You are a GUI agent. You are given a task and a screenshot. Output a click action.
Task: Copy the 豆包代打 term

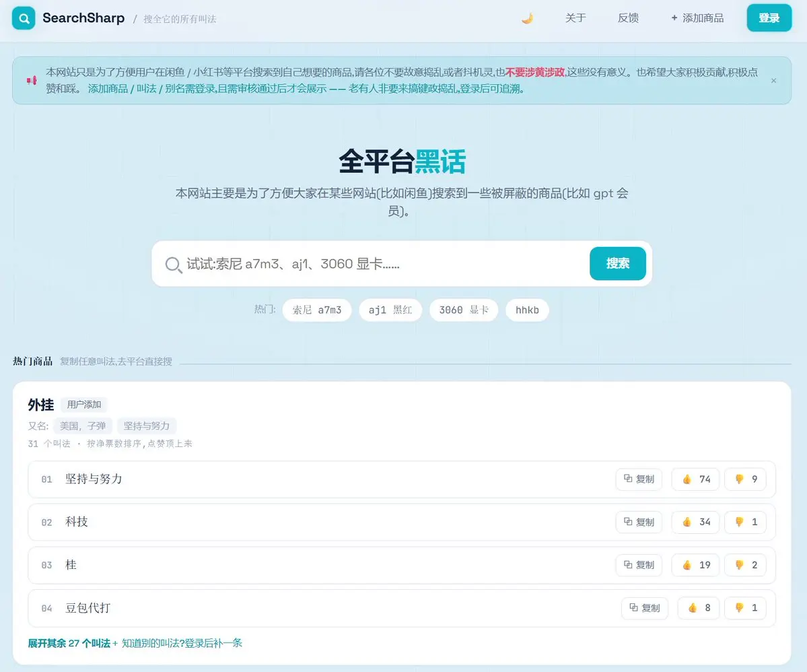click(x=645, y=608)
